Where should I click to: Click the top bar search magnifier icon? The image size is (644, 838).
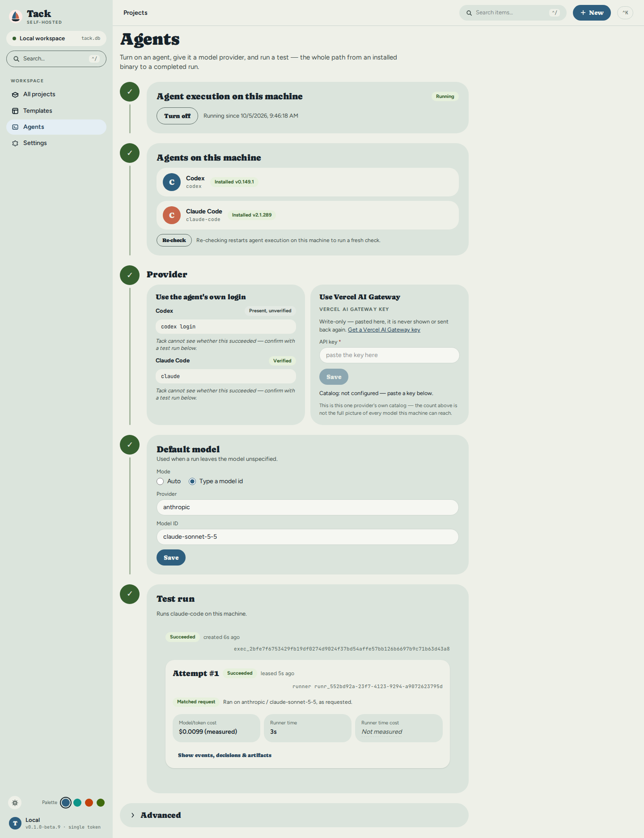tap(469, 13)
